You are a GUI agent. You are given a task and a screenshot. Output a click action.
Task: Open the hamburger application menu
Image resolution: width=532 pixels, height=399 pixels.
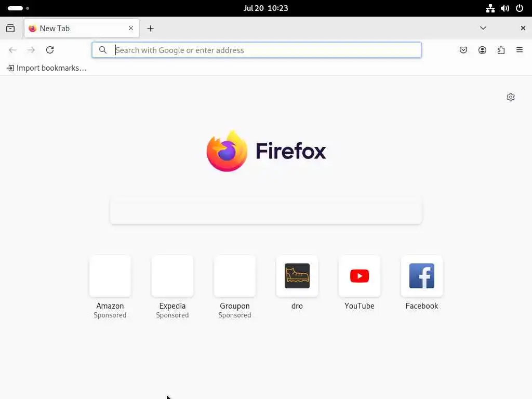(x=520, y=50)
